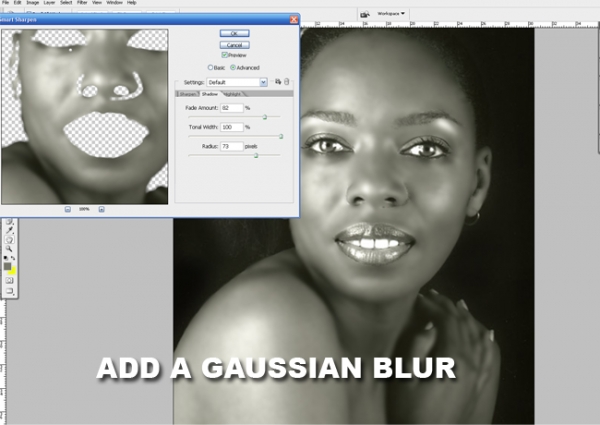Click the Tonal Width slider handle
The height and width of the screenshot is (425, 600).
[281, 136]
